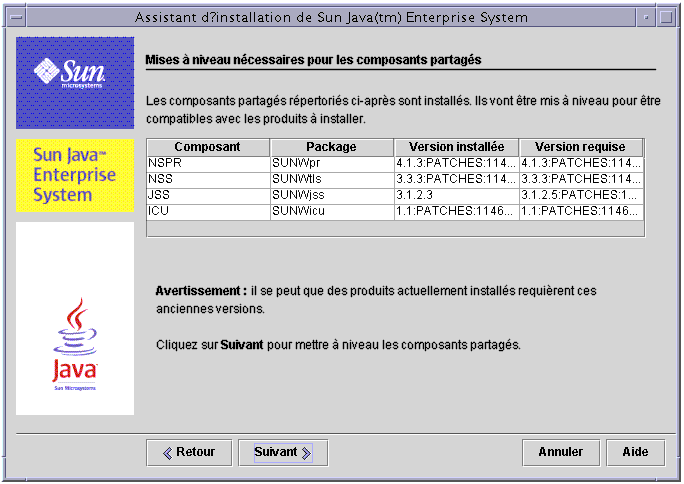This screenshot has width=684, height=484.
Task: Select the NSS component cell
Action: (208, 180)
